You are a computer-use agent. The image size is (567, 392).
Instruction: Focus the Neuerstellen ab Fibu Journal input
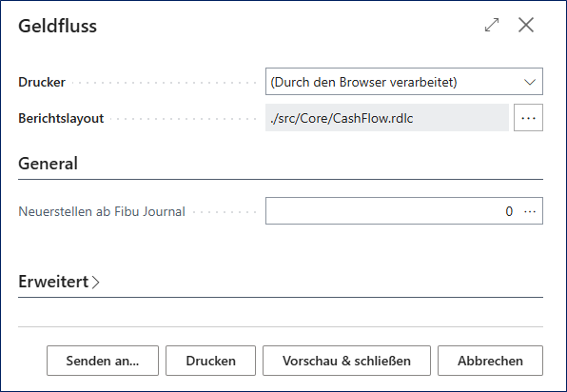coord(404,211)
